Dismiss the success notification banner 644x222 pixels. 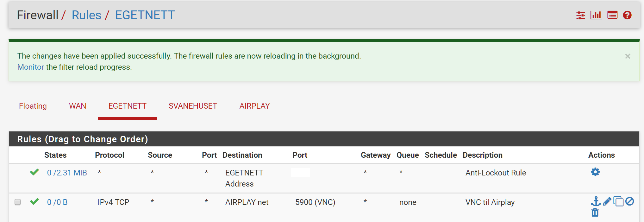pyautogui.click(x=628, y=56)
